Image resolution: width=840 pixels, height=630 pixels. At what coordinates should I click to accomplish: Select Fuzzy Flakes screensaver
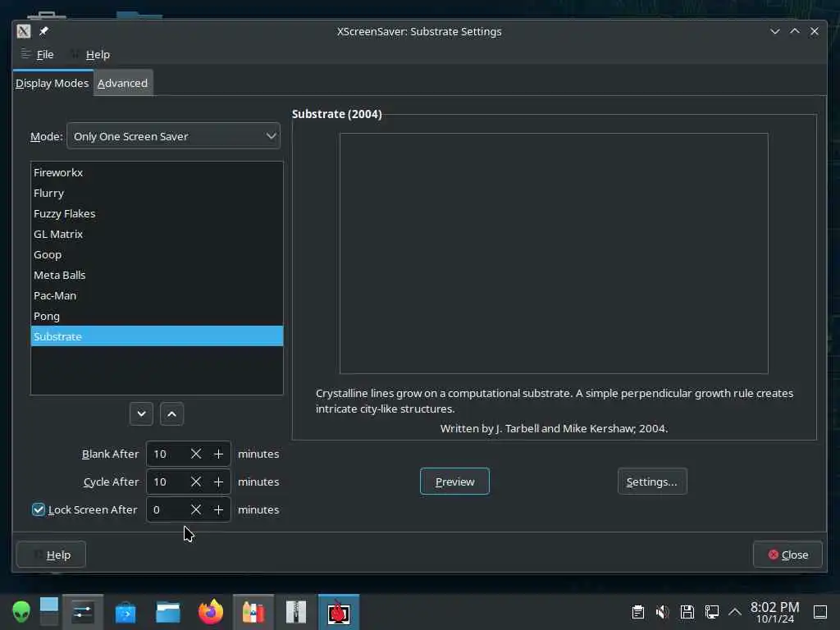pos(157,213)
